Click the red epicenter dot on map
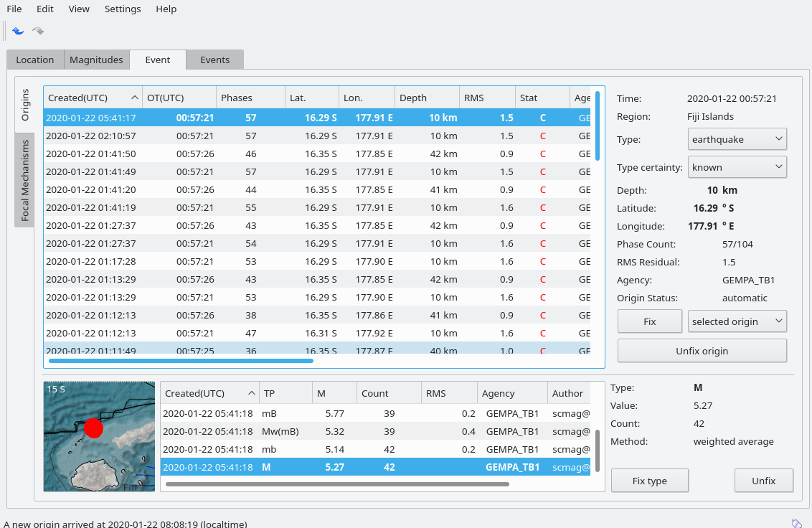Screen dimensions: 812x528 coord(94,428)
